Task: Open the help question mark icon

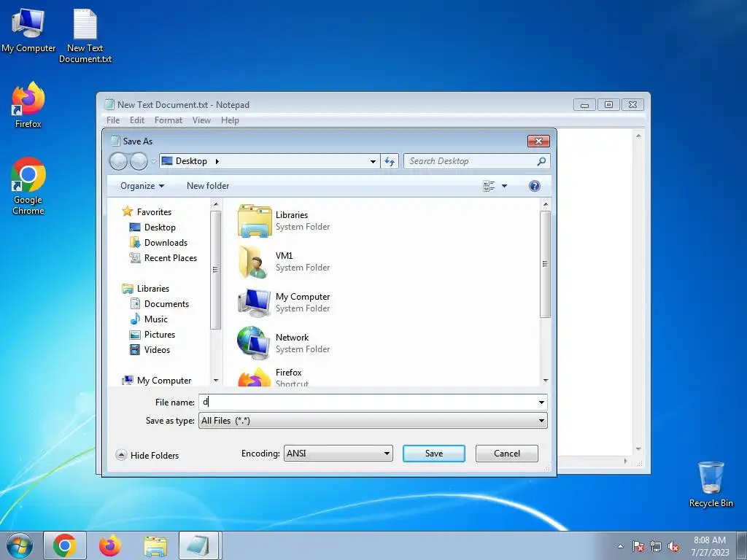Action: 535,186
